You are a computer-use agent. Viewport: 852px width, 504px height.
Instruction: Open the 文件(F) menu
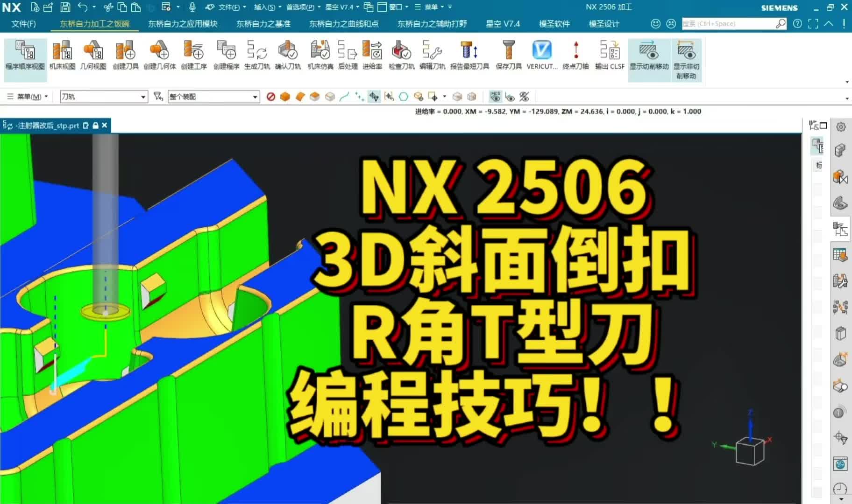coord(22,23)
